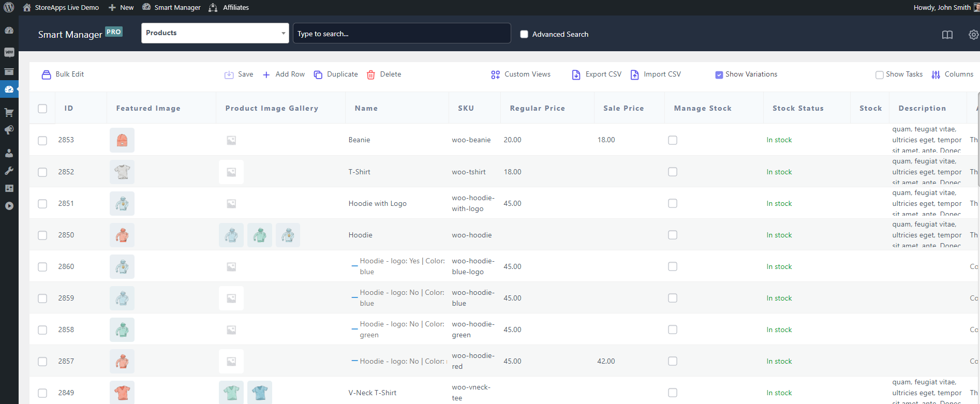Screen dimensions: 980x404
Task: Click Add Row button
Action: coord(284,74)
